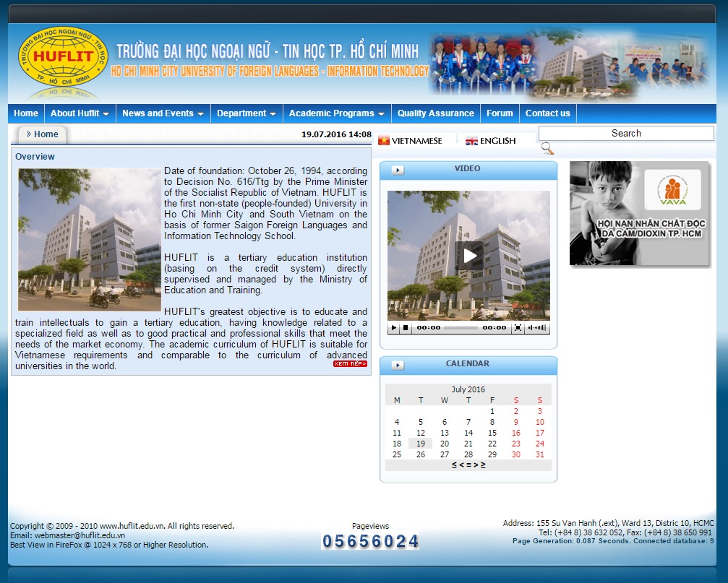
Task: Click the Pageviews counter 05656024
Action: click(x=370, y=541)
